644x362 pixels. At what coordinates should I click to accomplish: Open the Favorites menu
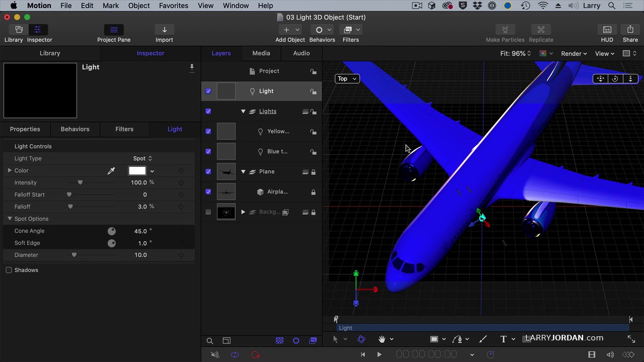(174, 6)
